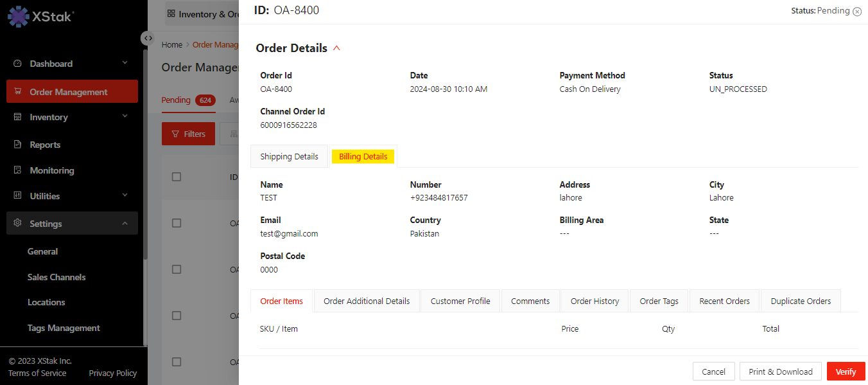Click the Monitoring icon in sidebar
This screenshot has height=385, width=868.
[x=17, y=170]
